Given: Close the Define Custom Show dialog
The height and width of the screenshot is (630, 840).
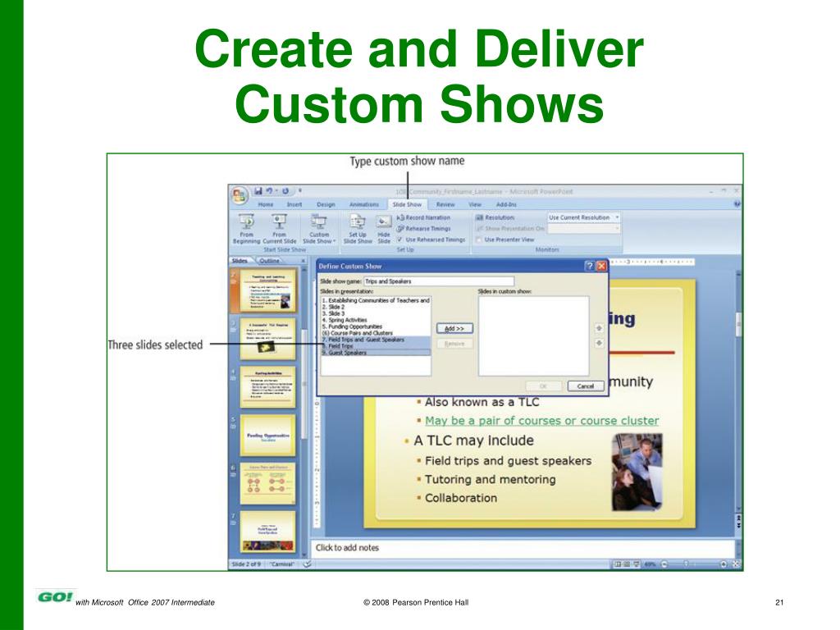Looking at the screenshot, I should coord(601,266).
